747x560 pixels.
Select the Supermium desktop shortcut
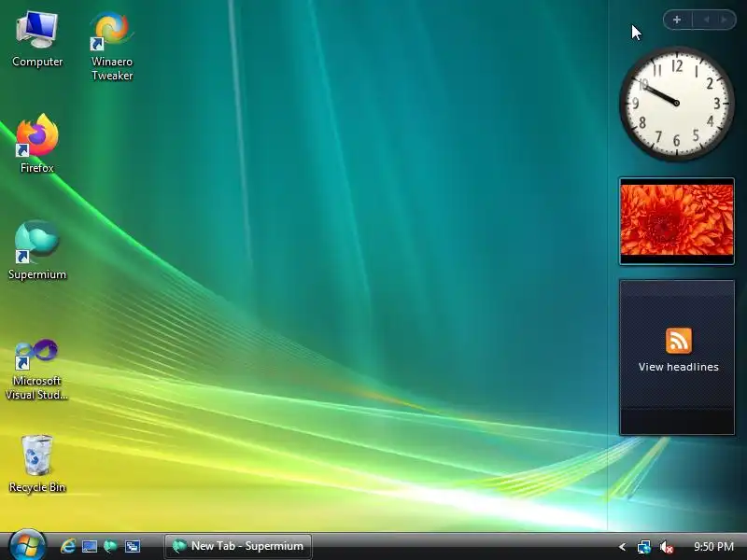tap(37, 250)
